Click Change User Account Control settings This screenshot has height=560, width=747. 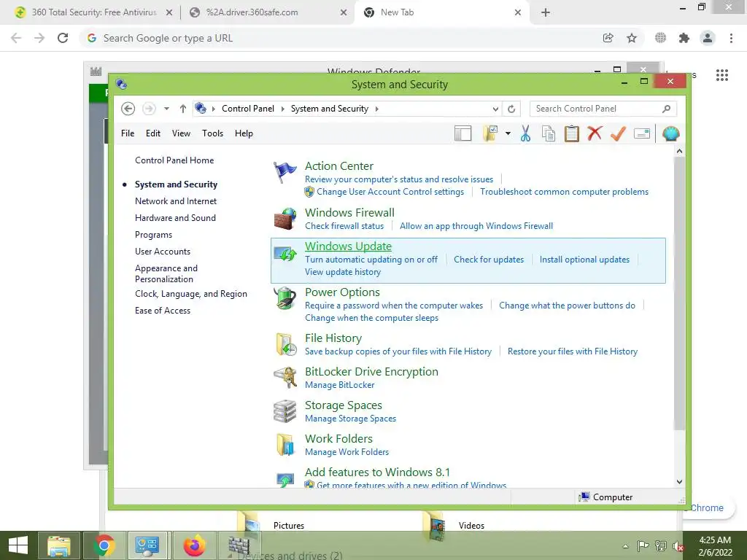click(390, 192)
